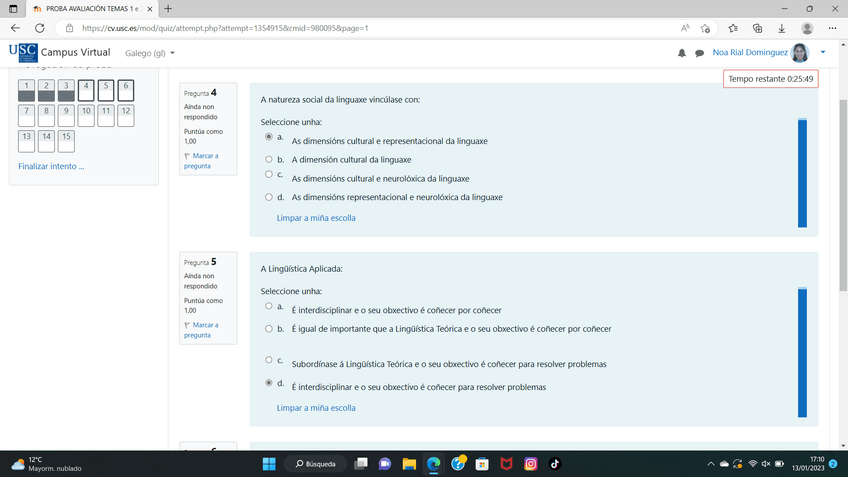Select option a in question 4

pyautogui.click(x=269, y=137)
